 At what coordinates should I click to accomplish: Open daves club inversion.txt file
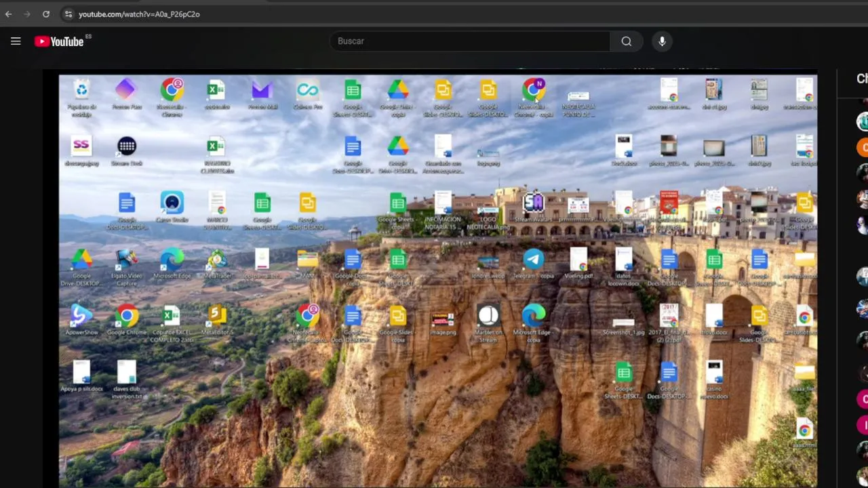click(126, 380)
